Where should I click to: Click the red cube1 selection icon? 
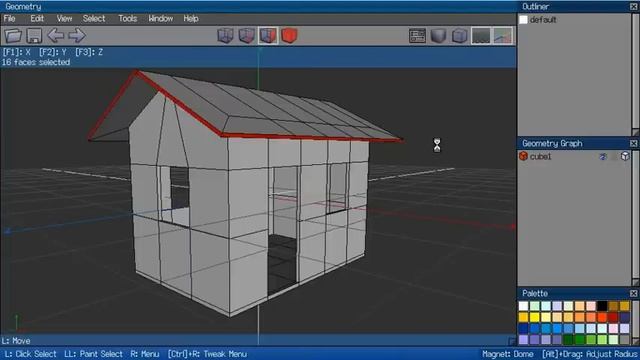point(523,156)
